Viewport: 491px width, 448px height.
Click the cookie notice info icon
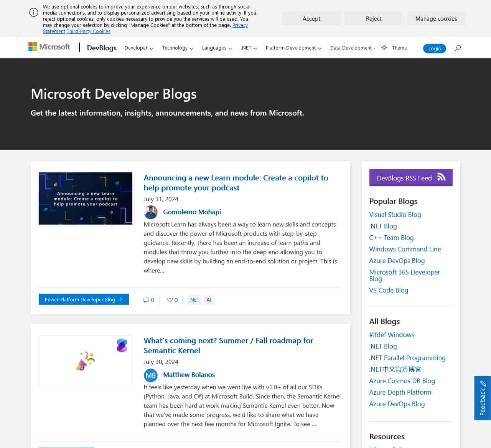[34, 12]
